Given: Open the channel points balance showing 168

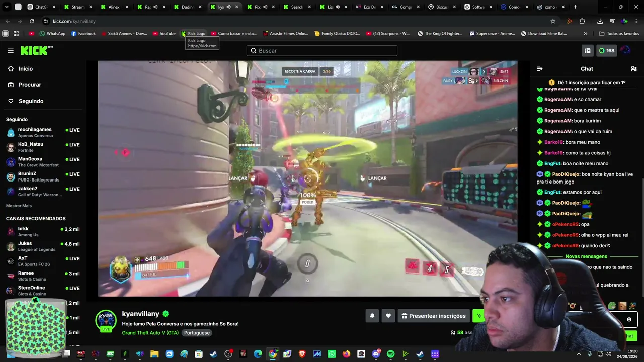Looking at the screenshot, I should pos(606,51).
